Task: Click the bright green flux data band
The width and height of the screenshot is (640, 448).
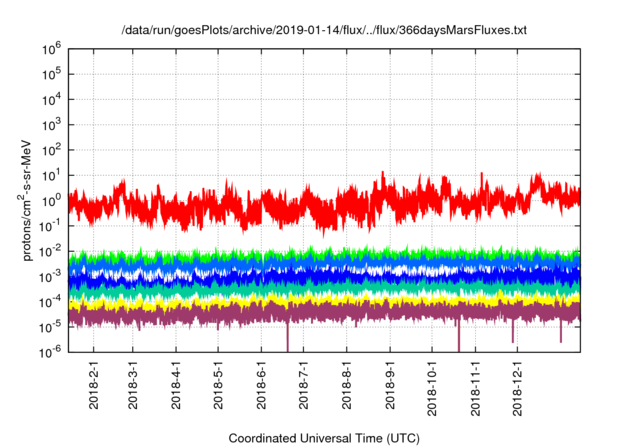Action: 300,253
